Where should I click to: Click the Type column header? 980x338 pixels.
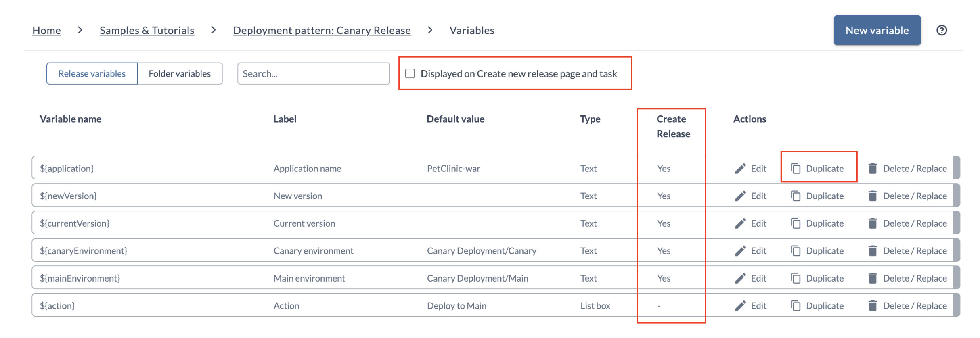(590, 119)
